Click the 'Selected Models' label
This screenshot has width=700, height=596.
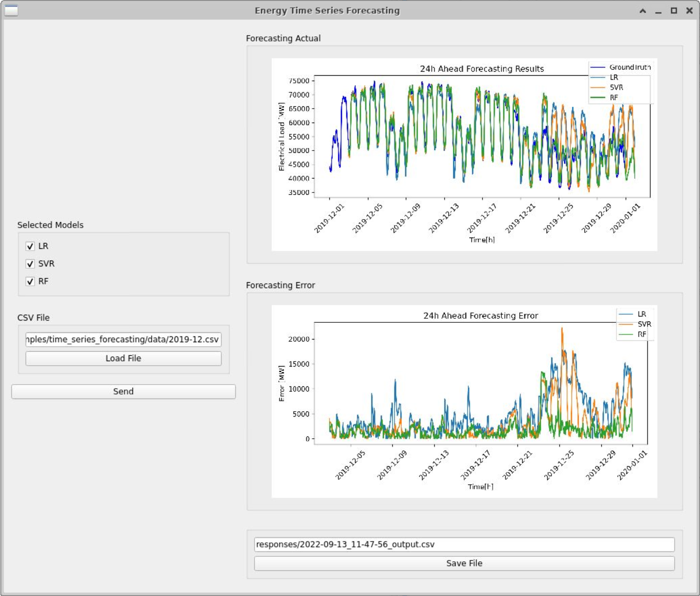point(51,225)
